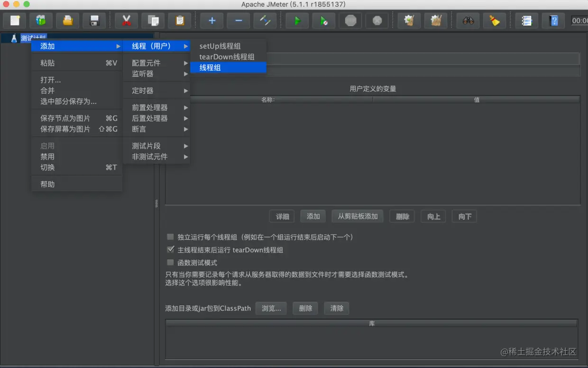Open the 线程（用户）submenu
This screenshot has width=588, height=368.
(x=156, y=46)
